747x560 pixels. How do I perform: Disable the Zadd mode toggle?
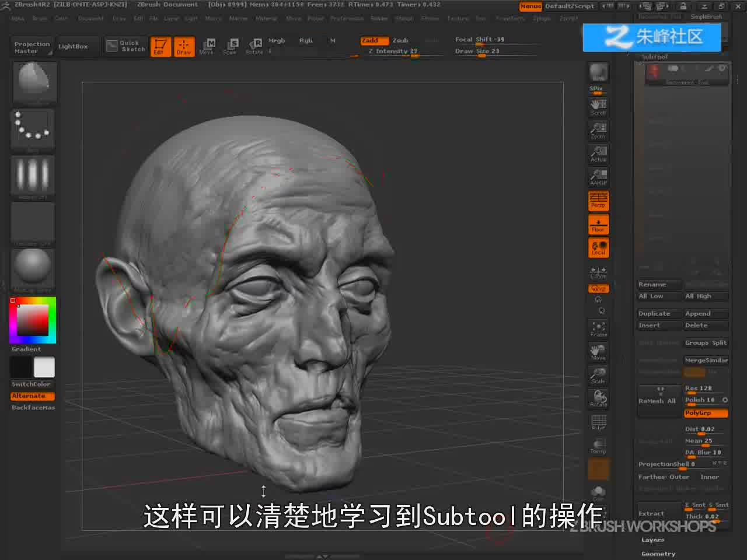[374, 40]
